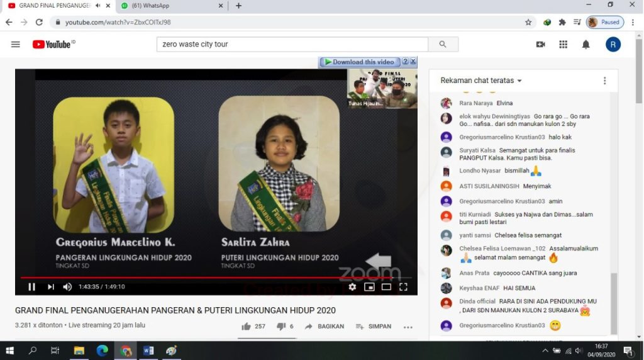Open more actions menu below video

[408, 327]
